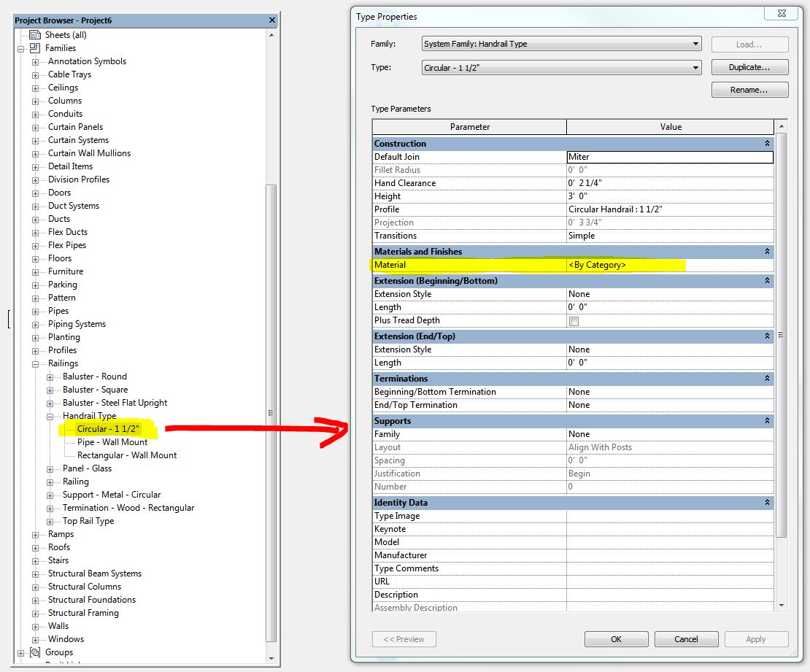Collapse the Supports section chevron
Image resolution: width=810 pixels, height=672 pixels.
767,421
